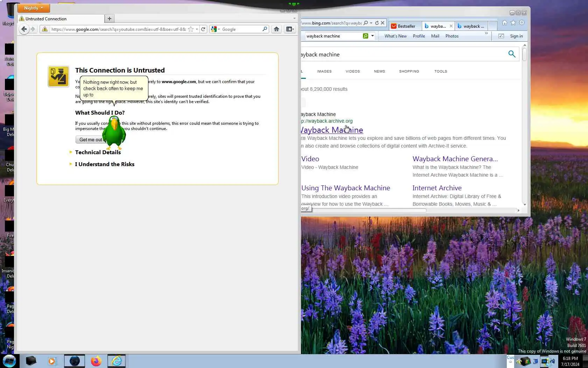Open the Nightly home page

coord(276,29)
